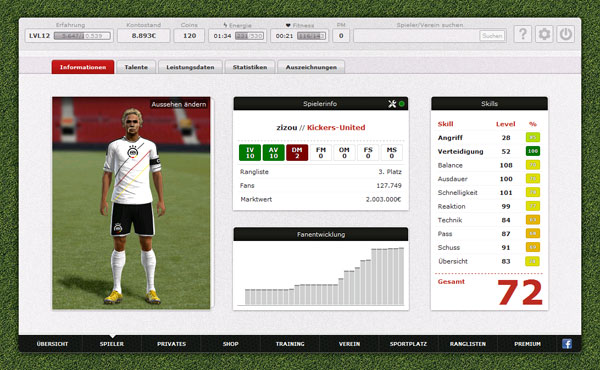
Task: Log out using the power icon
Action: (x=566, y=34)
